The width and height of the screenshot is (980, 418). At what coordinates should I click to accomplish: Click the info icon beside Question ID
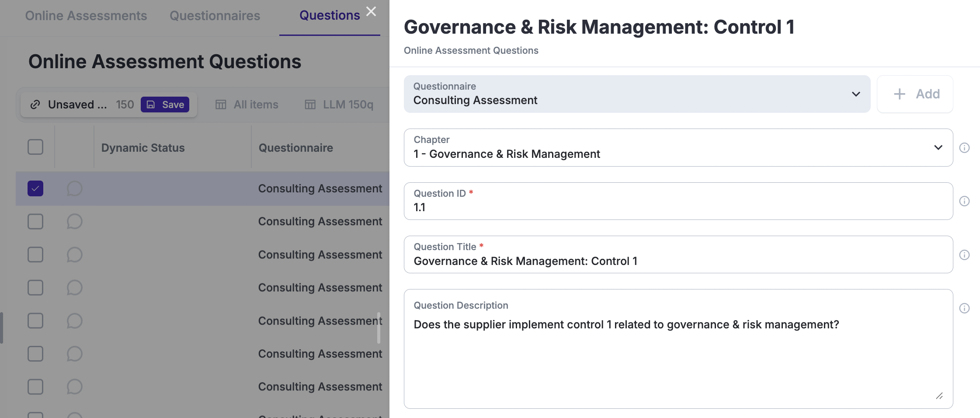964,201
